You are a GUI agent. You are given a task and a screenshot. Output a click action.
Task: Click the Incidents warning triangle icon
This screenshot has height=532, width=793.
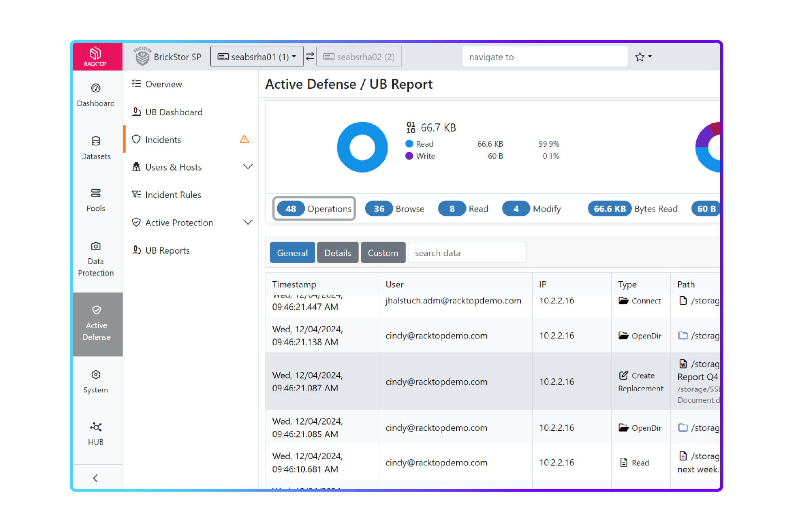coord(245,139)
